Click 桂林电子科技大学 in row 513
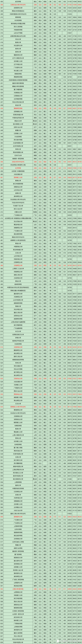The width and height of the screenshot is (82, 644). click(x=18, y=340)
